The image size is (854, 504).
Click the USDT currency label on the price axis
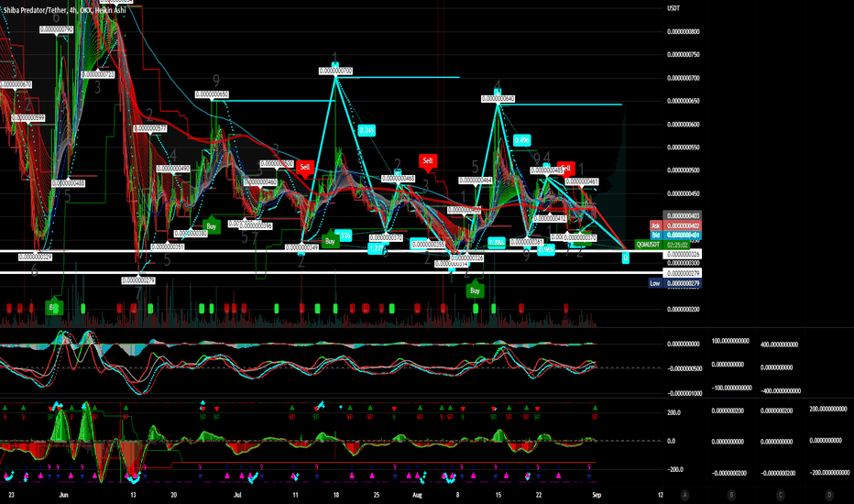[x=673, y=8]
